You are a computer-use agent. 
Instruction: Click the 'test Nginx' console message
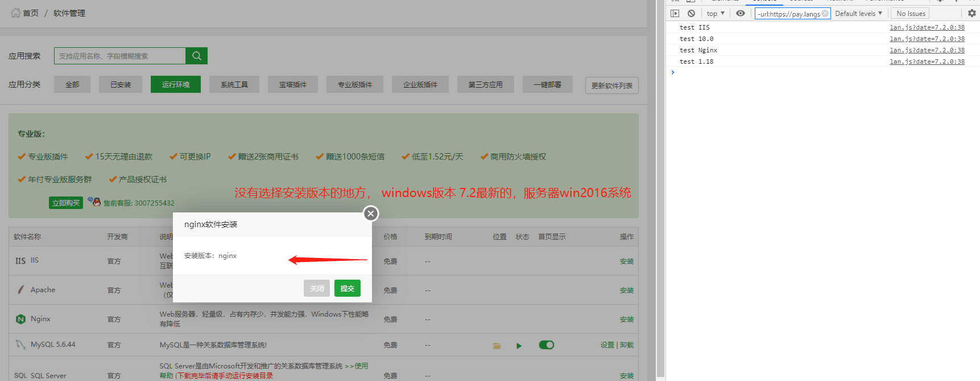click(x=698, y=50)
